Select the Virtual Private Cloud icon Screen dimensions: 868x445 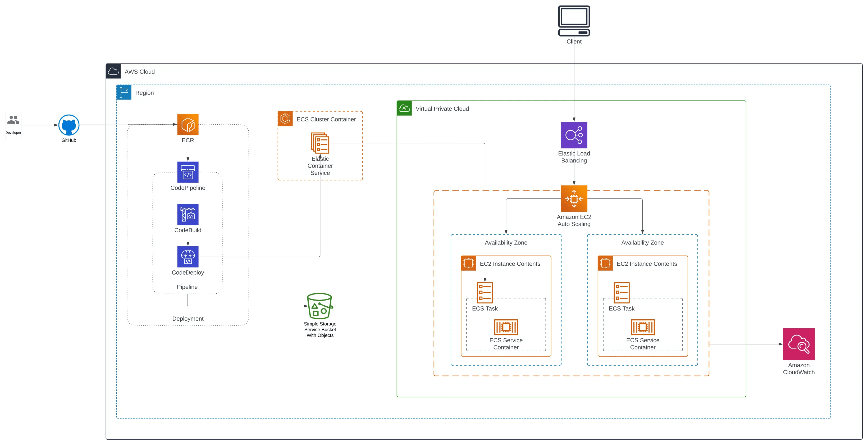tap(404, 108)
